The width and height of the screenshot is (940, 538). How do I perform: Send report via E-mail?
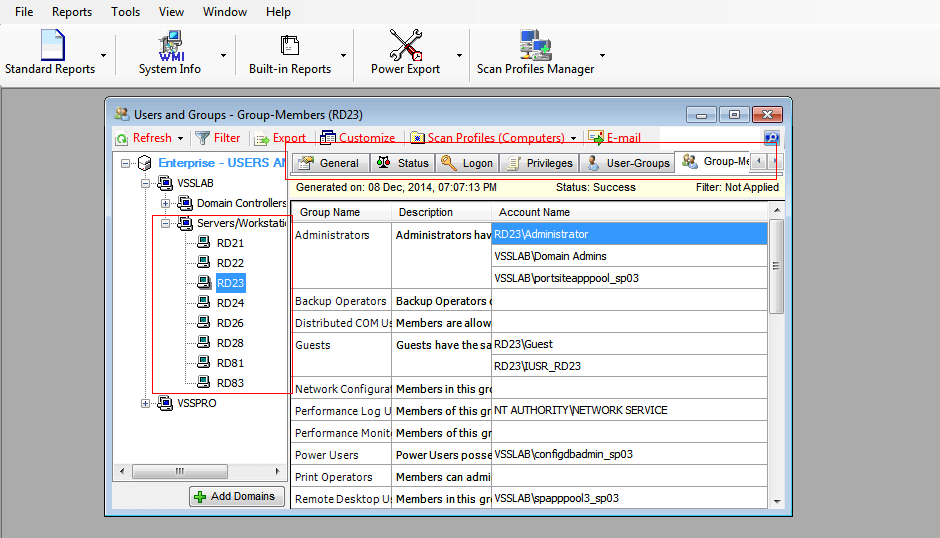[x=614, y=138]
